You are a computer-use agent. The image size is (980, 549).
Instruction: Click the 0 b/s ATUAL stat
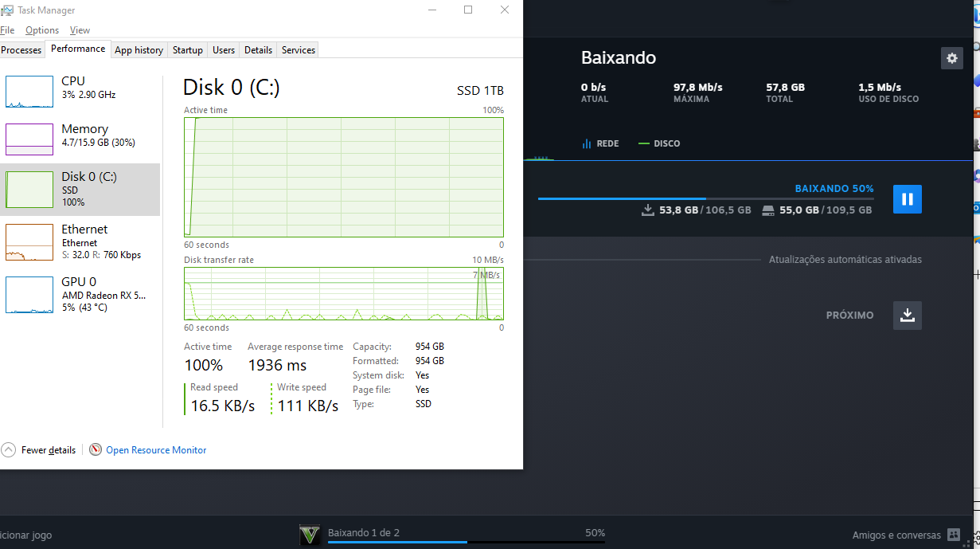tap(595, 92)
